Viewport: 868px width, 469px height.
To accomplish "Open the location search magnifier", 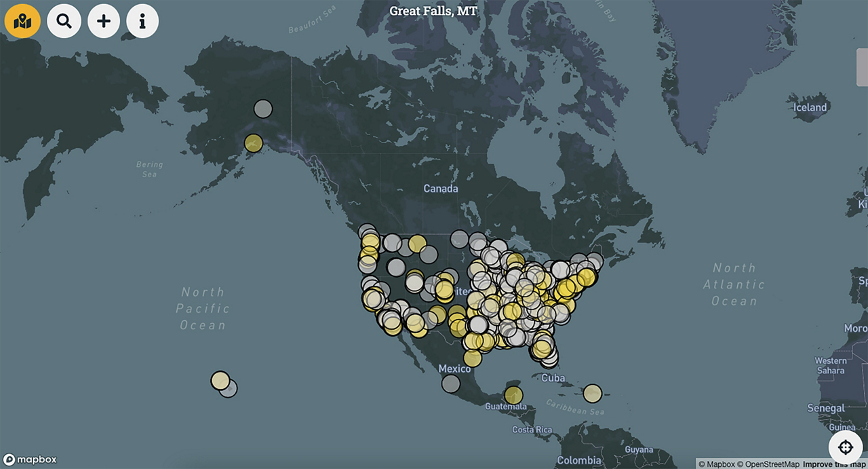I will click(x=64, y=20).
